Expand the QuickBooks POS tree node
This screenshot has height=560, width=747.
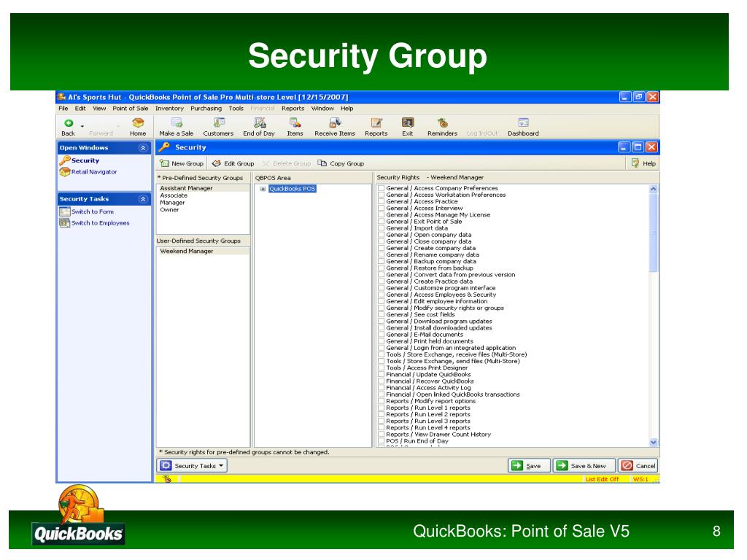(263, 189)
